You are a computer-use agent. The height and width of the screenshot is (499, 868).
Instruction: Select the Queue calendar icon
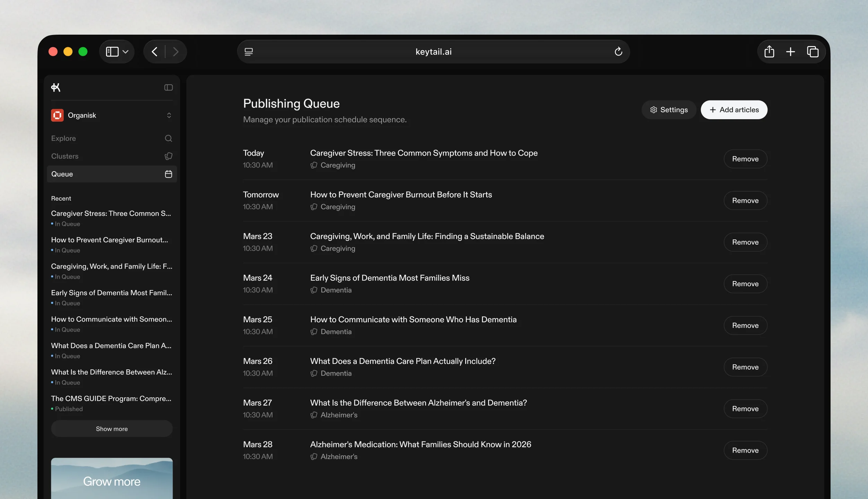click(x=168, y=174)
